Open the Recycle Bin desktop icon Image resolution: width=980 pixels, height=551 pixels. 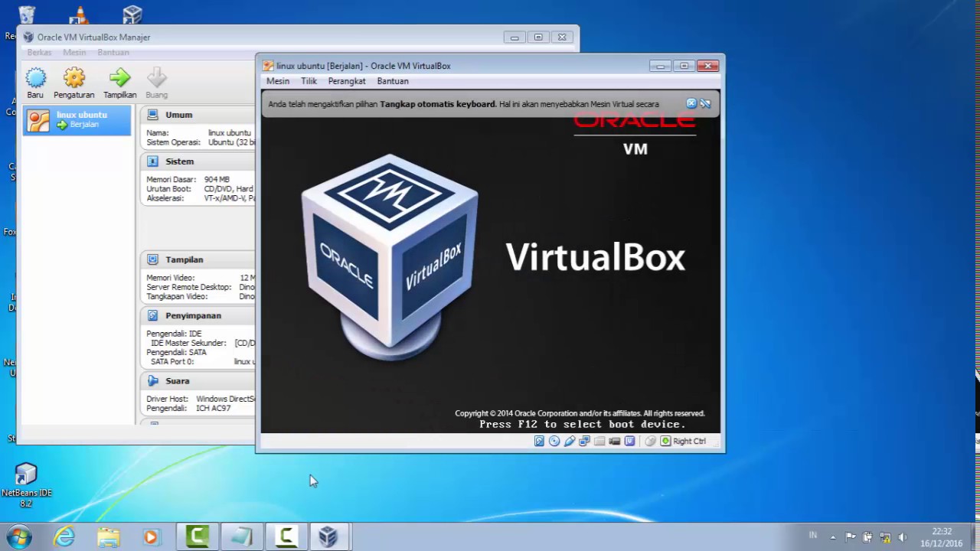(26, 15)
